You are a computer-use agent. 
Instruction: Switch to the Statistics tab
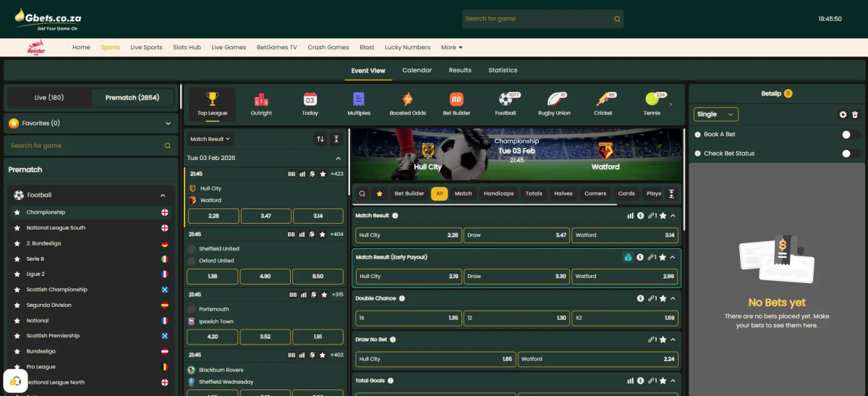point(503,70)
